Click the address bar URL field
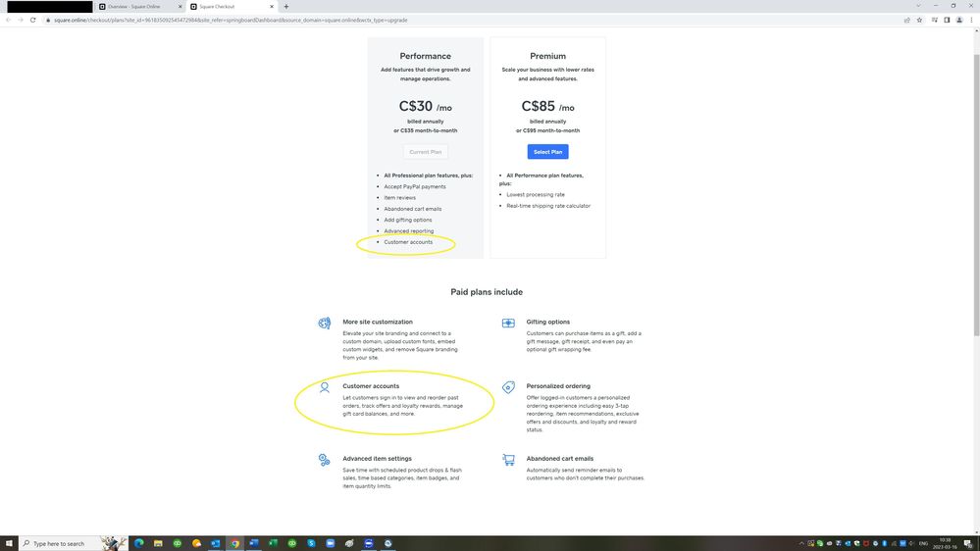 (x=392, y=20)
